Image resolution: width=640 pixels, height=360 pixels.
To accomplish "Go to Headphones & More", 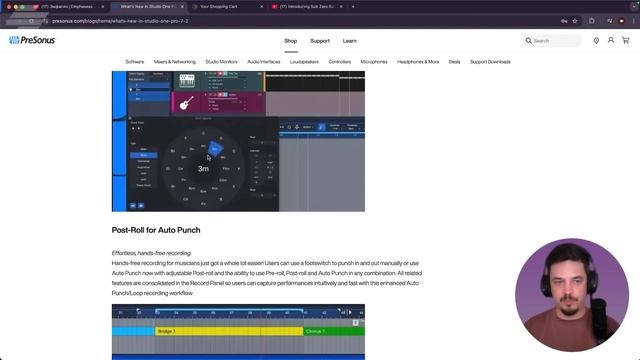I will pyautogui.click(x=418, y=62).
